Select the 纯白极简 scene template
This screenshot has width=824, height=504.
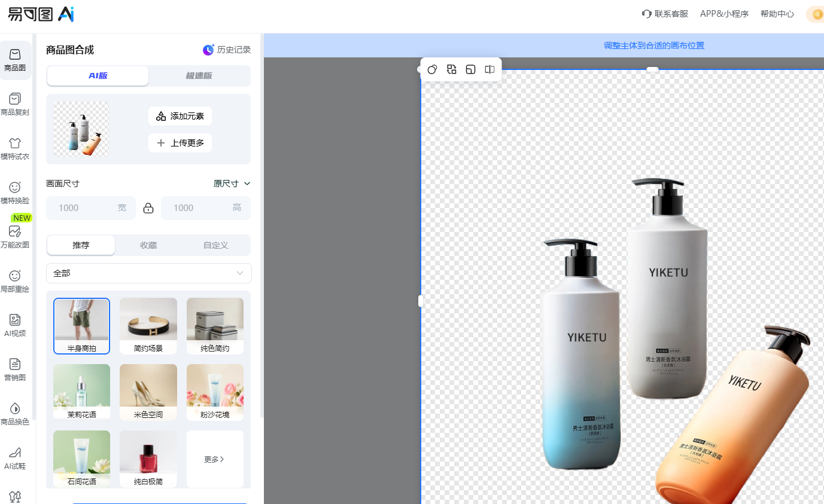(x=148, y=459)
